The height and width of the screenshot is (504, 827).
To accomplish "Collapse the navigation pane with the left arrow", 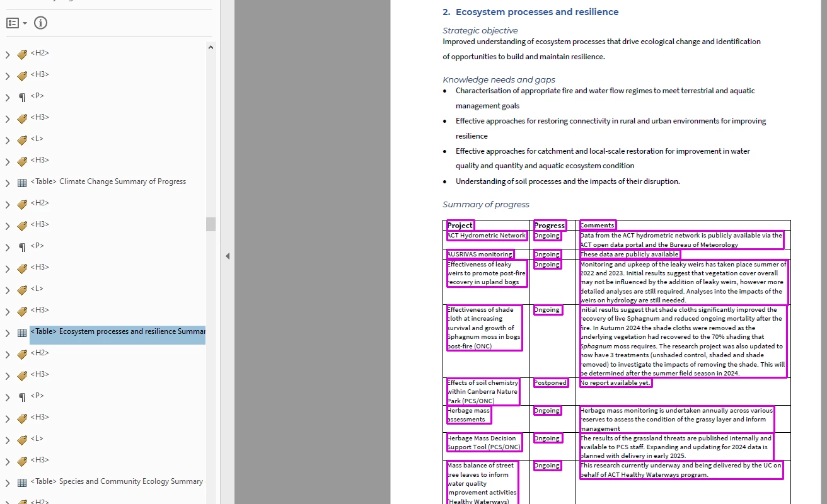I will coord(228,256).
